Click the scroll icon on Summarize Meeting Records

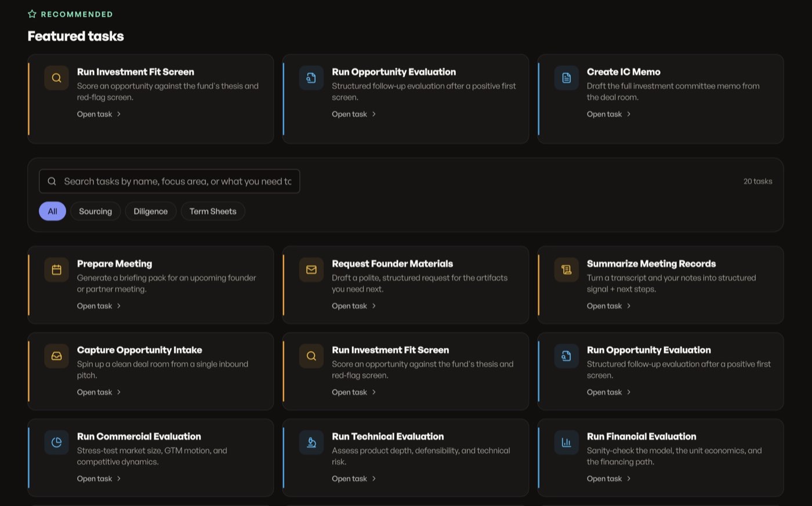click(567, 270)
